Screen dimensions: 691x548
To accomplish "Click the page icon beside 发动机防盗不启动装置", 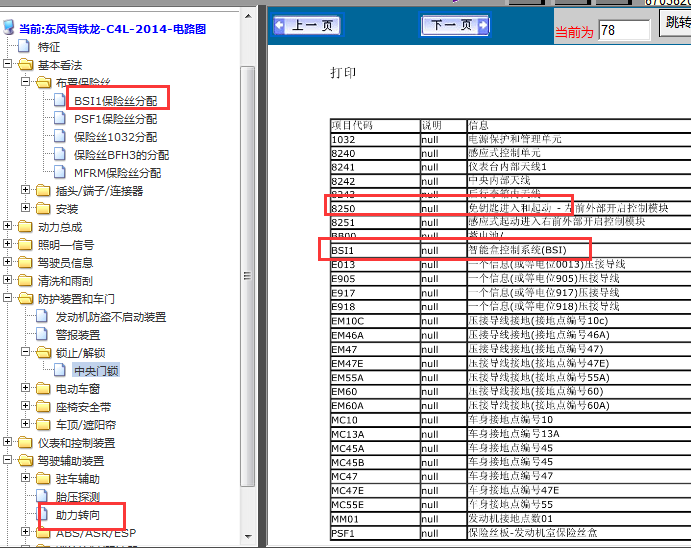I will [42, 316].
